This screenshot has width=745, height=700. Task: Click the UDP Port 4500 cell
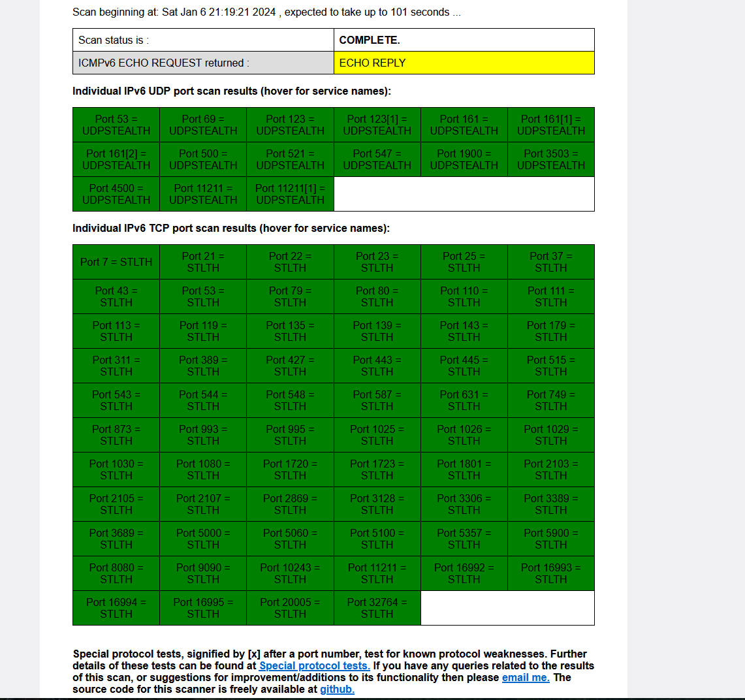click(116, 194)
